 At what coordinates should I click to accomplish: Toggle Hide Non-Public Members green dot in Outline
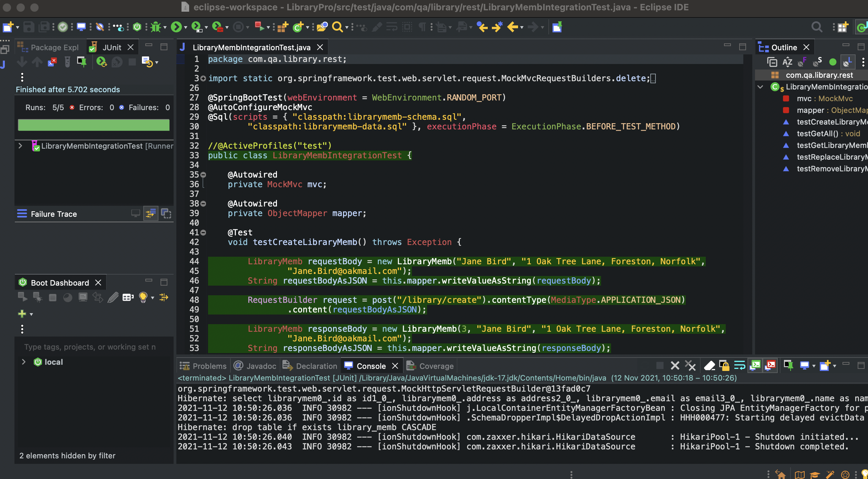coord(833,62)
